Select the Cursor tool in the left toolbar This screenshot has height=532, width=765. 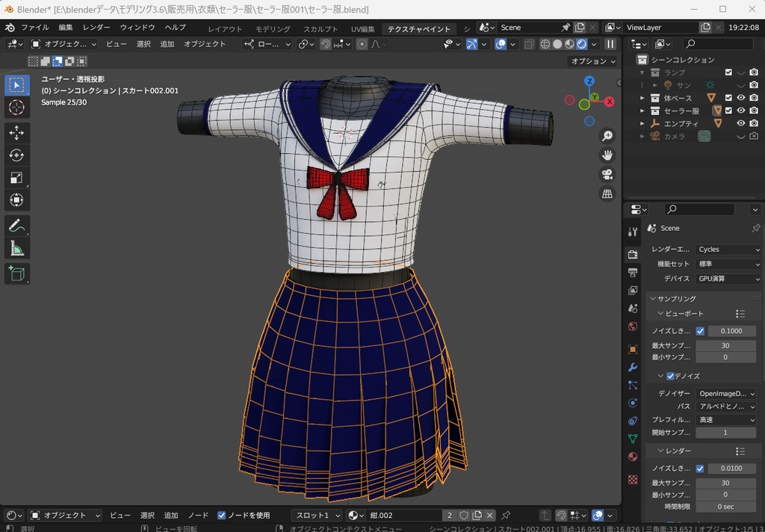click(x=16, y=108)
